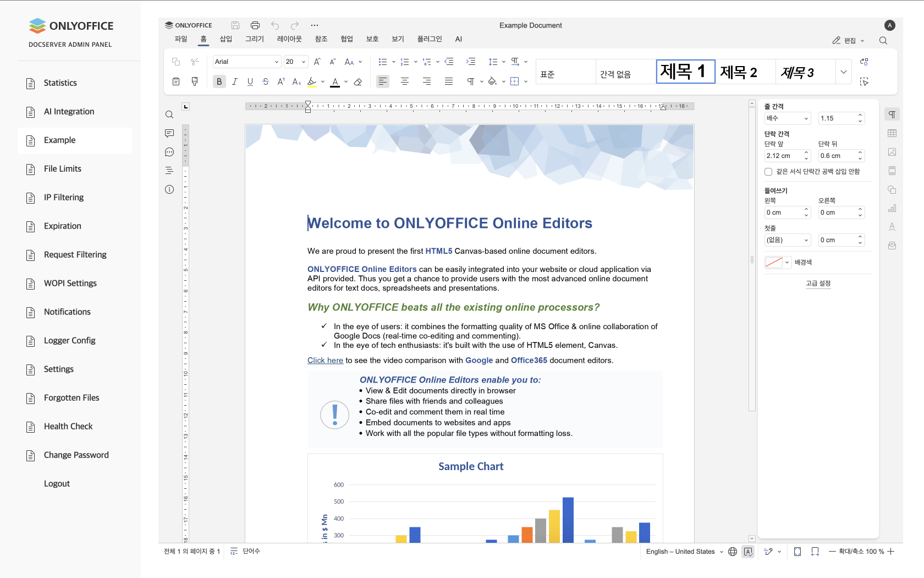Click the line spacing value field

pos(837,118)
